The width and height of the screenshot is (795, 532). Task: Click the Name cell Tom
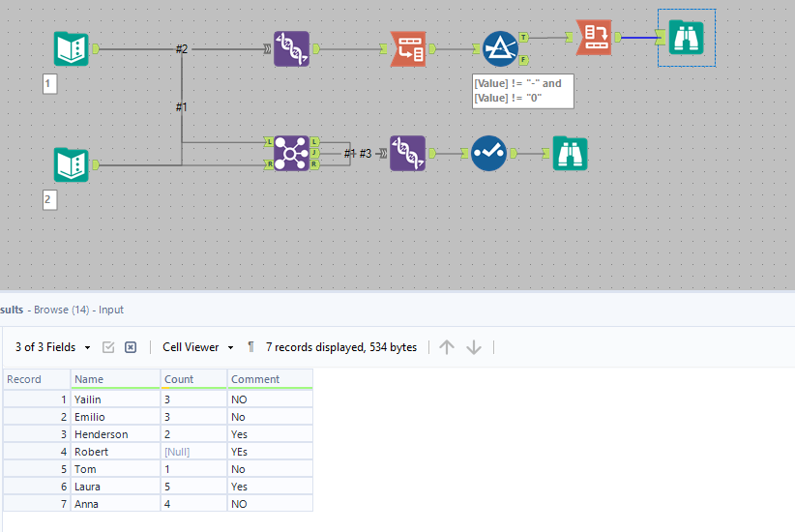pyautogui.click(x=115, y=469)
